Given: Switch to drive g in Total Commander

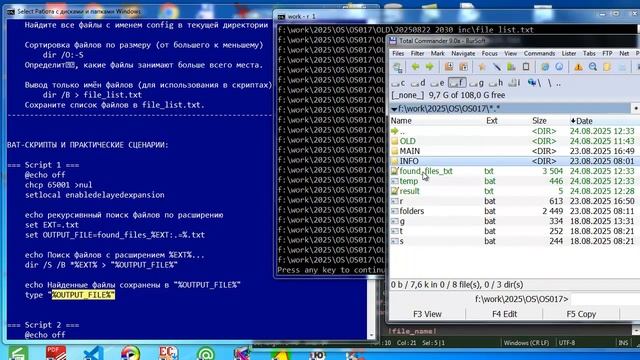Looking at the screenshot, I should [x=477, y=83].
